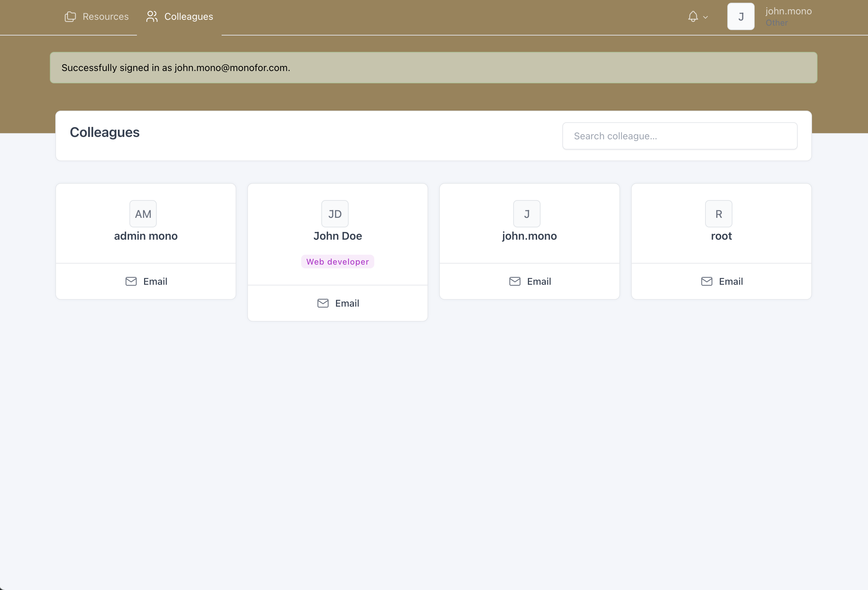Click the J user avatar in header

point(741,16)
